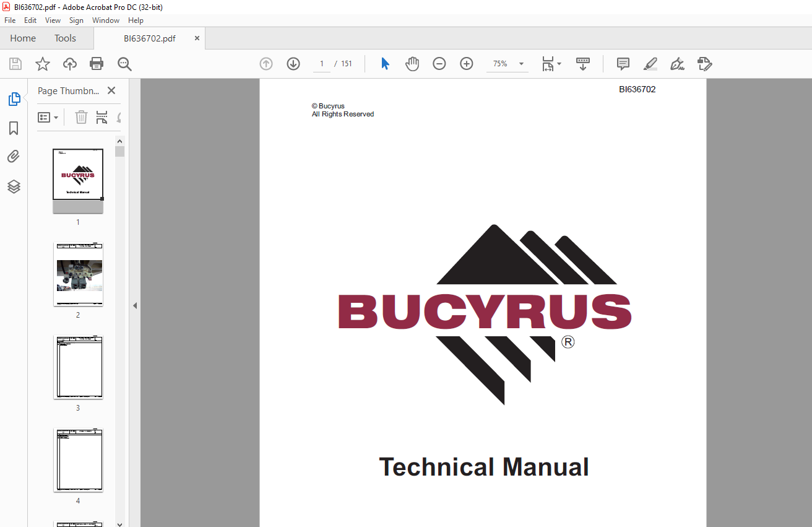Switch to the Home tab

(x=23, y=38)
